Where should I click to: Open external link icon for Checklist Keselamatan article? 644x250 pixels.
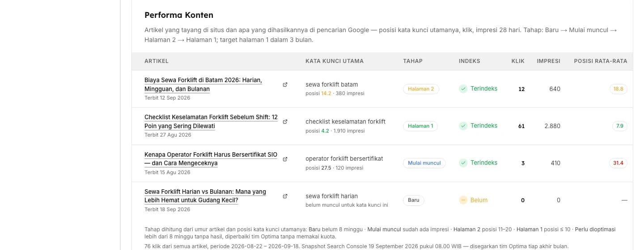285,121
